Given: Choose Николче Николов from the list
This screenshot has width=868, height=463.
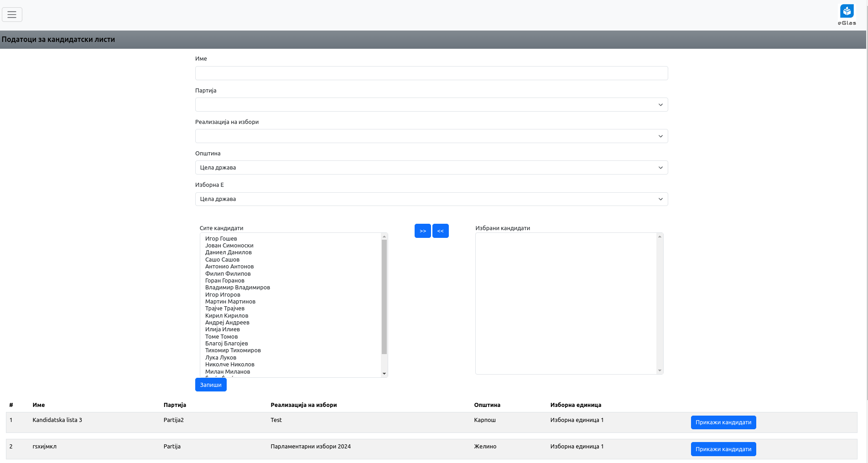Looking at the screenshot, I should (x=229, y=365).
